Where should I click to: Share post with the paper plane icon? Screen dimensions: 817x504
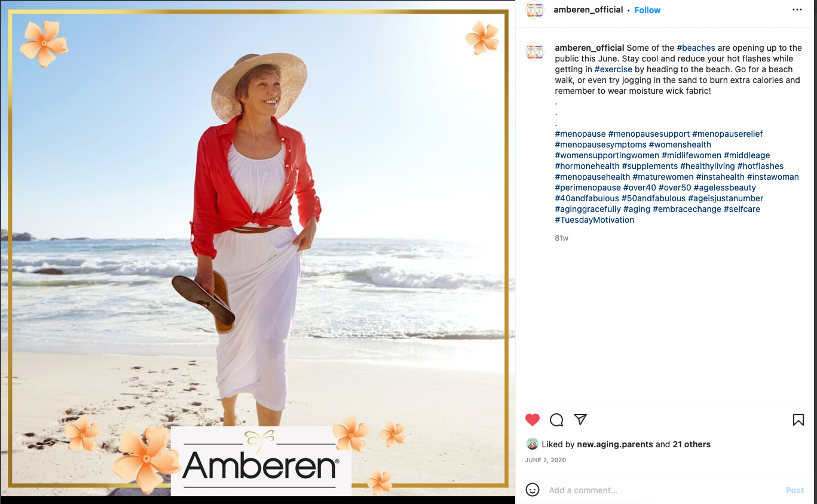(580, 419)
